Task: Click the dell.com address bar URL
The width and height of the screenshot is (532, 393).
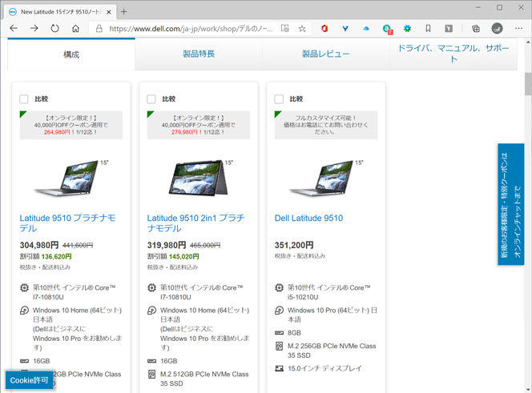Action: pyautogui.click(x=191, y=29)
